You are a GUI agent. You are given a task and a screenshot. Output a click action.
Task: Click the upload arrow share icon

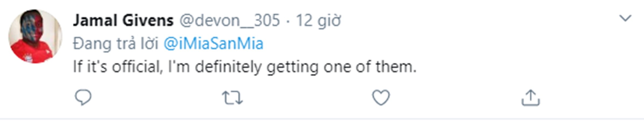[530, 98]
